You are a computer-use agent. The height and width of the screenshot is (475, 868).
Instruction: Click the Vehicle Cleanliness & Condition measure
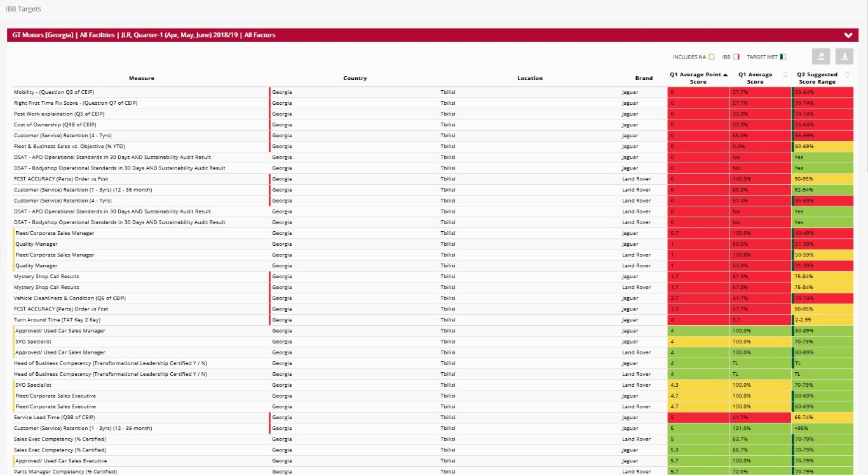70,298
